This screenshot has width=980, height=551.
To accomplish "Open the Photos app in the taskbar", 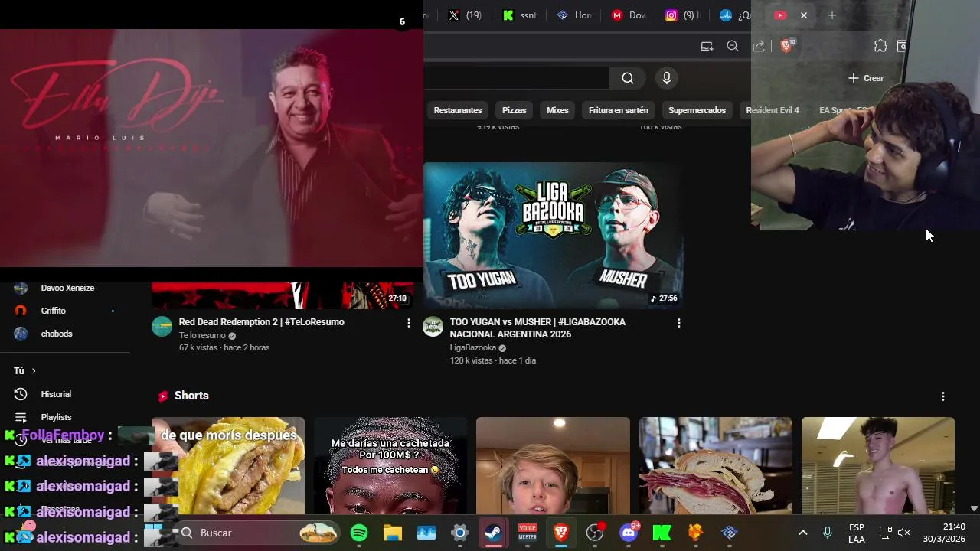I will [426, 533].
